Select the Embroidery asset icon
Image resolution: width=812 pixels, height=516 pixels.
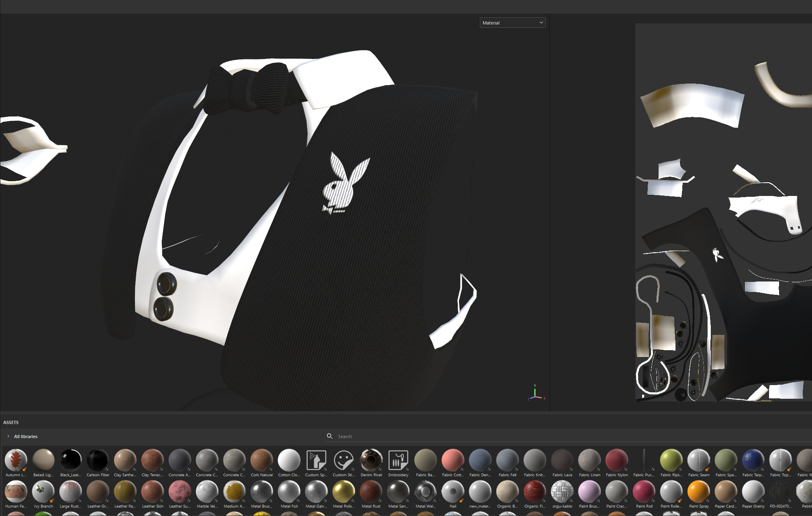point(398,460)
